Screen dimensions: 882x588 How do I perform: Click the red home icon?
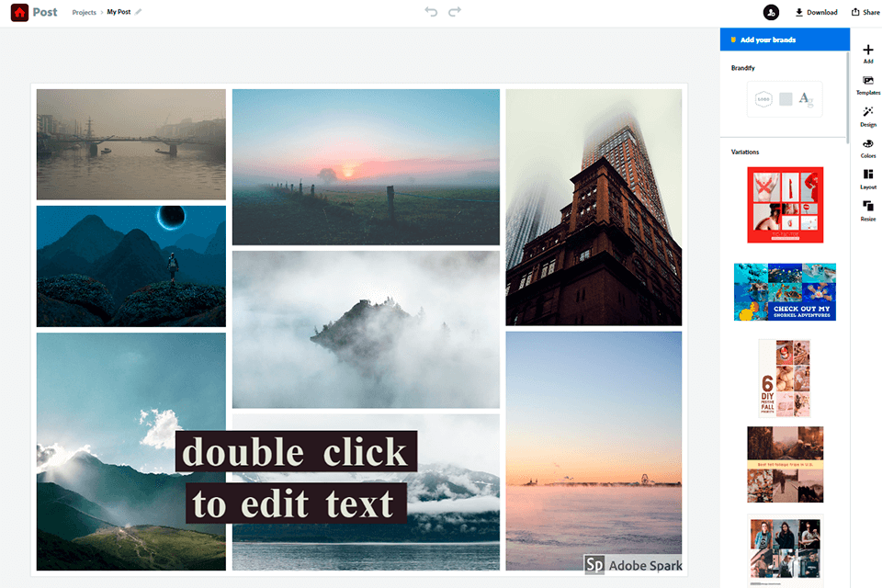click(19, 13)
